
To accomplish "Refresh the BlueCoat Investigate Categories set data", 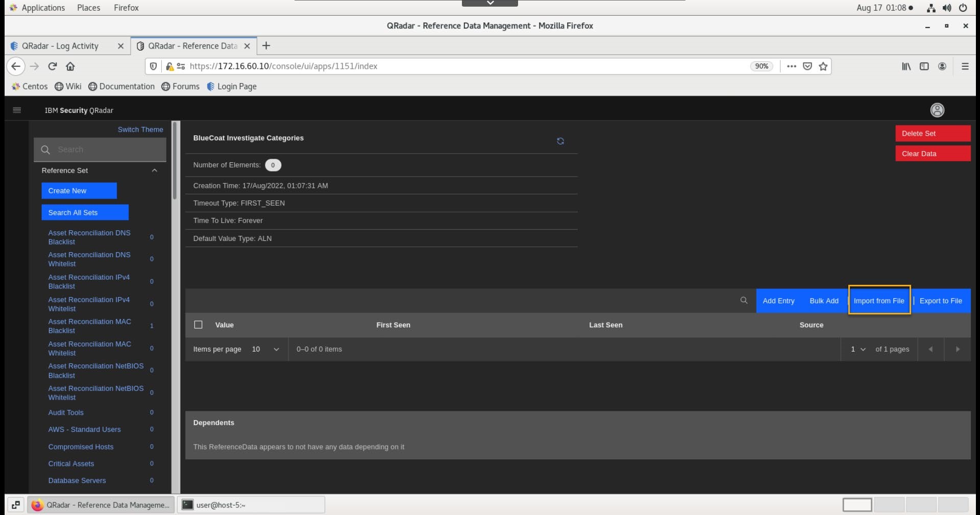I will [560, 141].
